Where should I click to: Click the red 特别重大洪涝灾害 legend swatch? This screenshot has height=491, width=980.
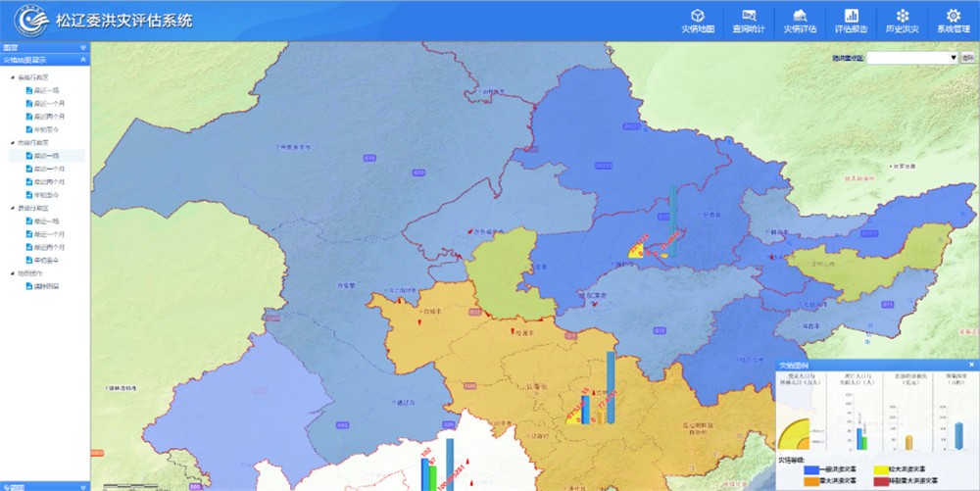click(x=883, y=481)
